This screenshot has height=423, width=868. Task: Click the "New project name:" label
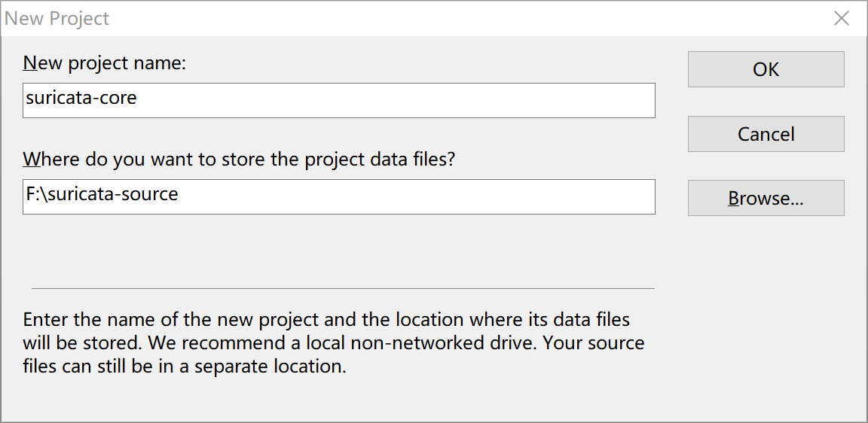point(105,62)
